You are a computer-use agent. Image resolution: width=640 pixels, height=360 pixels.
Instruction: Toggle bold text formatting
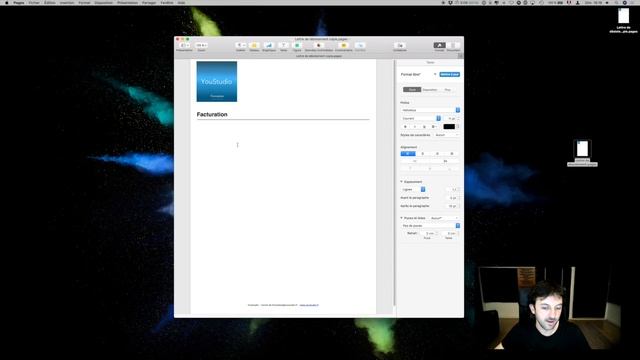405,127
